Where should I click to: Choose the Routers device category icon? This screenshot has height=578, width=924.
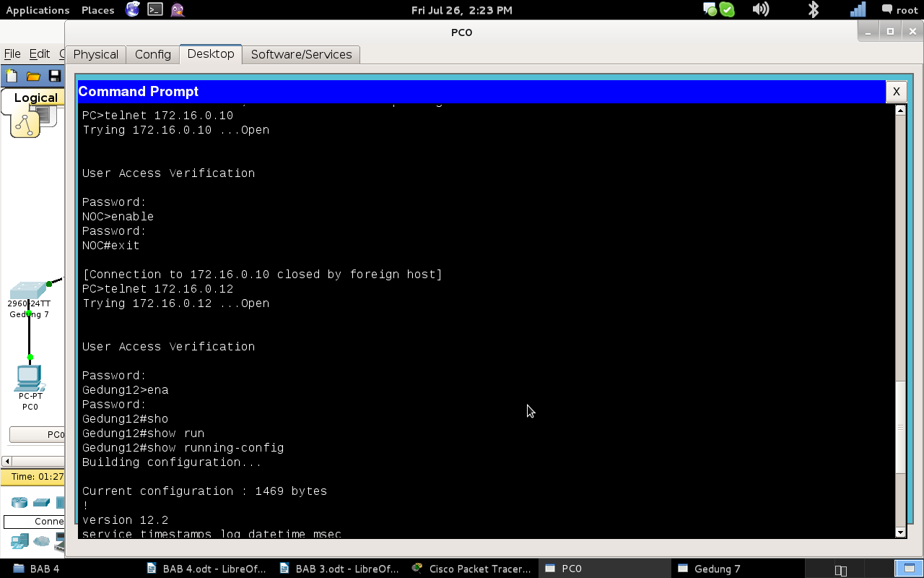tap(19, 502)
